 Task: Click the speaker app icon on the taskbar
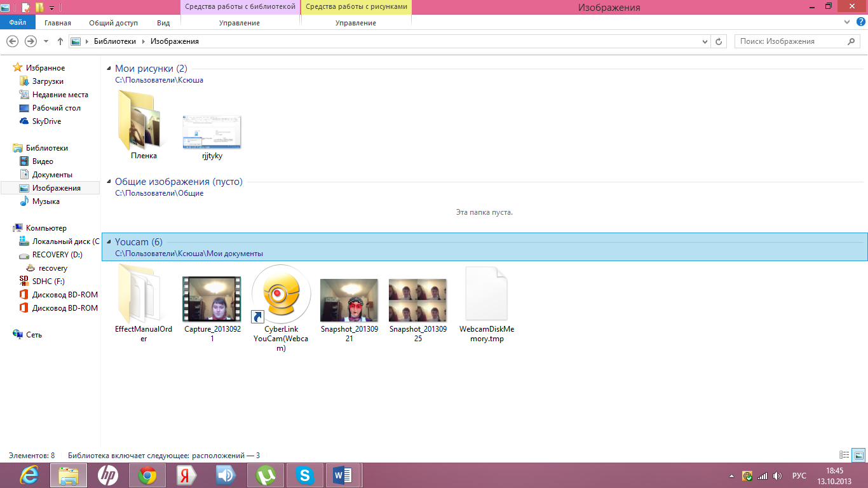[226, 475]
